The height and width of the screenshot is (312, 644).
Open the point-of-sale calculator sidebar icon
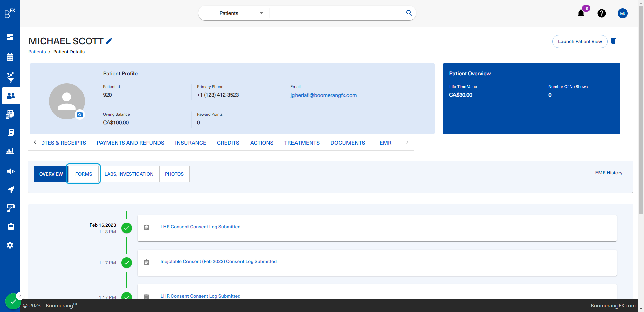(10, 114)
